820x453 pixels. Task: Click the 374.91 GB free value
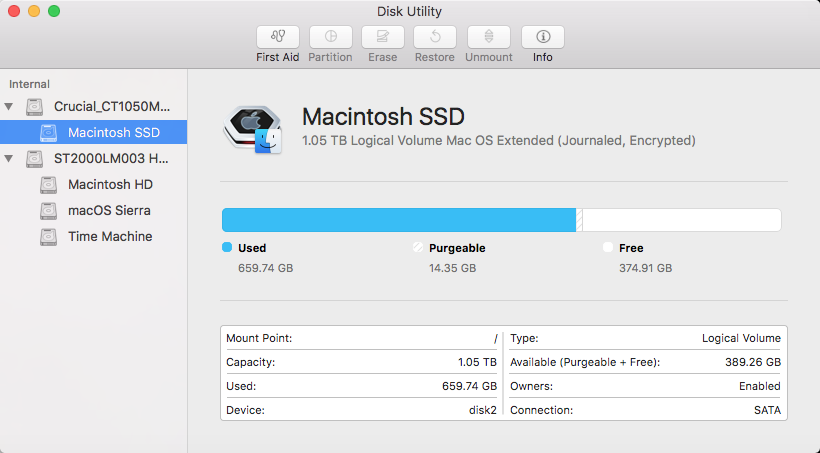click(x=645, y=268)
